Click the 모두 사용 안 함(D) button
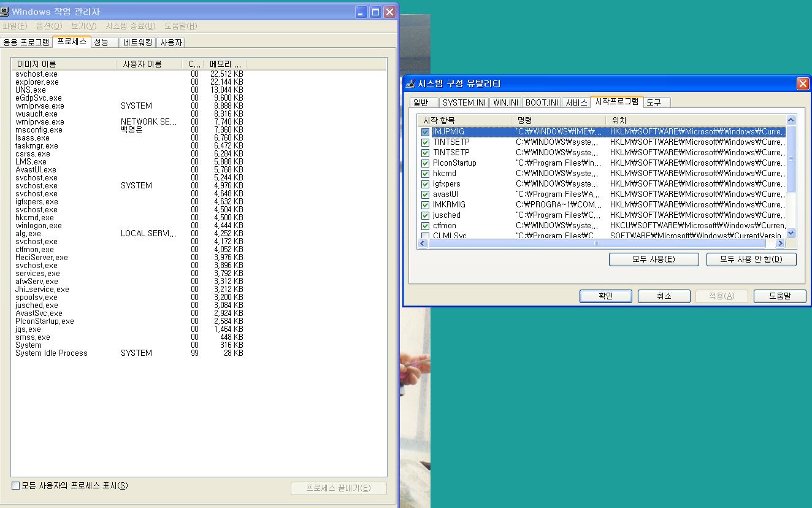The width and height of the screenshot is (812, 508). click(x=751, y=259)
